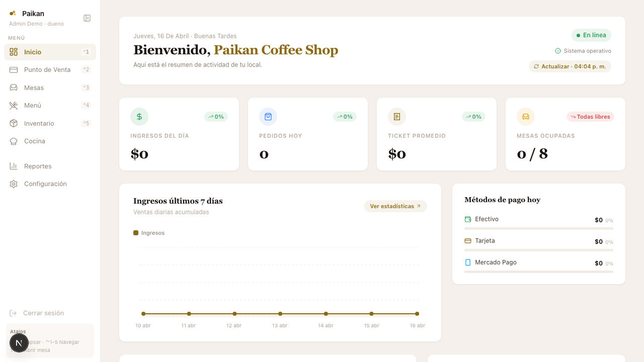Click the shopping bag icon in Pedidos hoy
The height and width of the screenshot is (362, 644).
point(268,117)
